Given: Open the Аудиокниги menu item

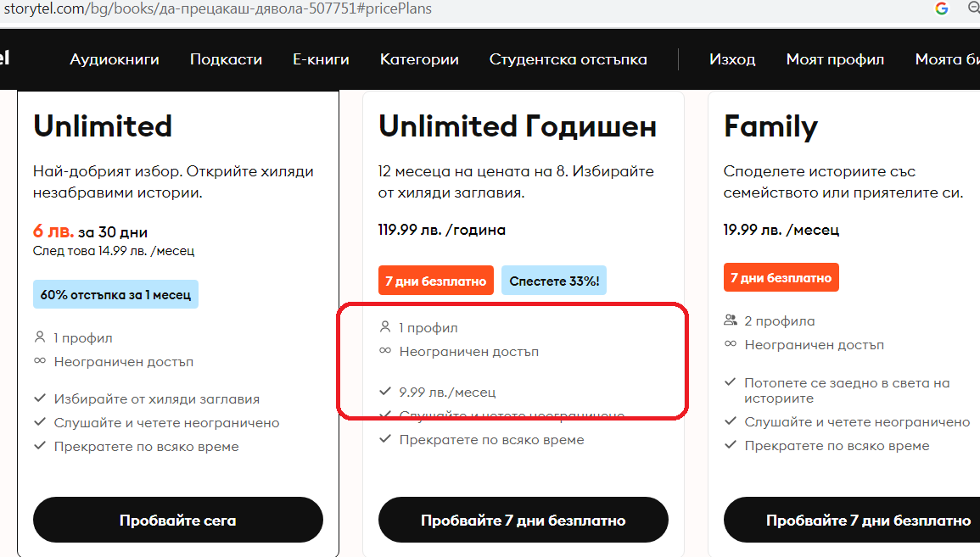Looking at the screenshot, I should pyautogui.click(x=115, y=59).
